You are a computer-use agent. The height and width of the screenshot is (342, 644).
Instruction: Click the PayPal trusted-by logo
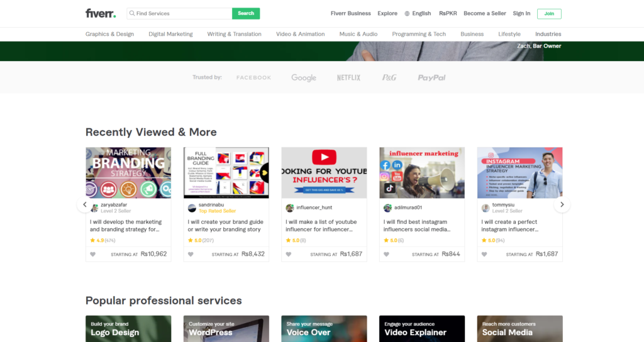[x=431, y=77]
